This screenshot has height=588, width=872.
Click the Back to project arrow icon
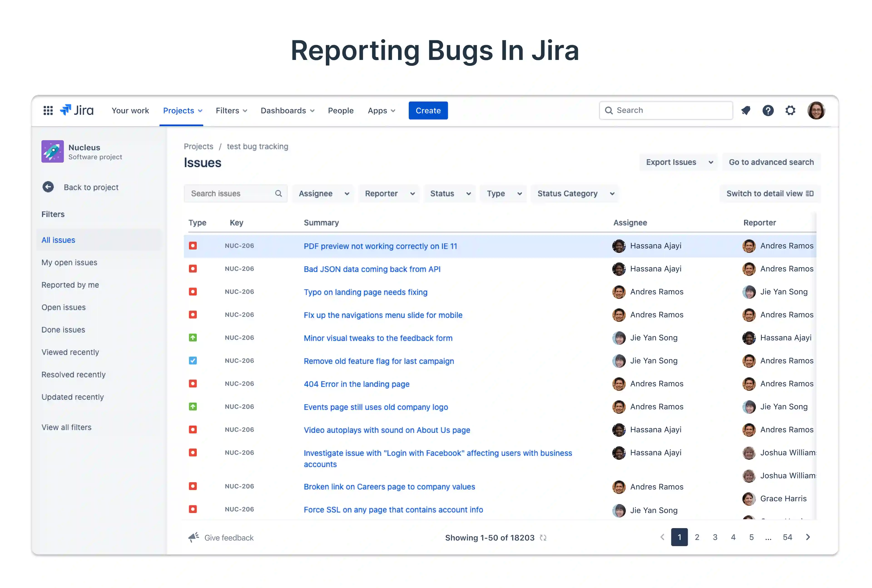[x=48, y=187]
